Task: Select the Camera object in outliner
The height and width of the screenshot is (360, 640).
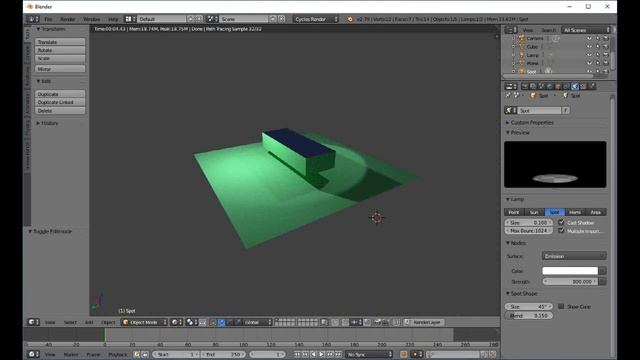Action: pyautogui.click(x=534, y=38)
